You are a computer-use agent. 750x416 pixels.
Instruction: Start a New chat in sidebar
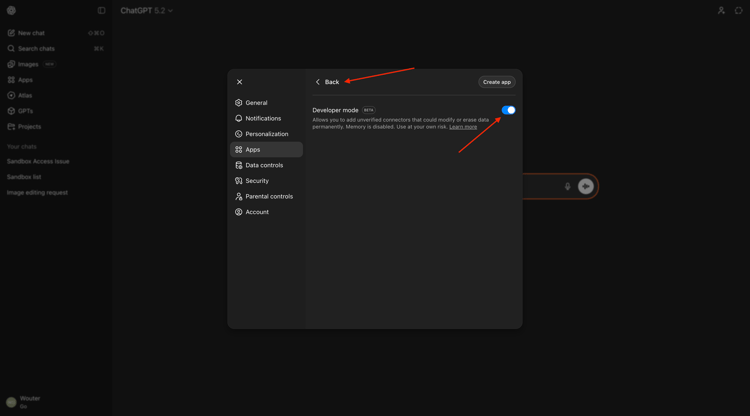click(56, 33)
